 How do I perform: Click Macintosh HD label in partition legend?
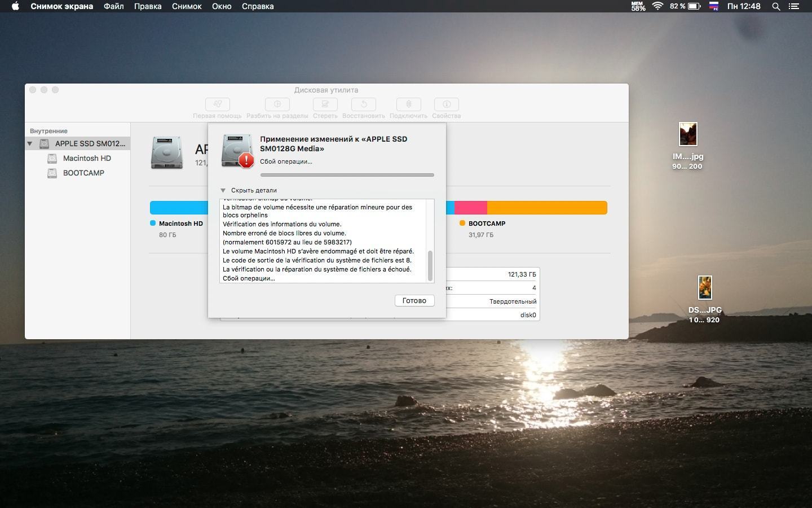180,224
